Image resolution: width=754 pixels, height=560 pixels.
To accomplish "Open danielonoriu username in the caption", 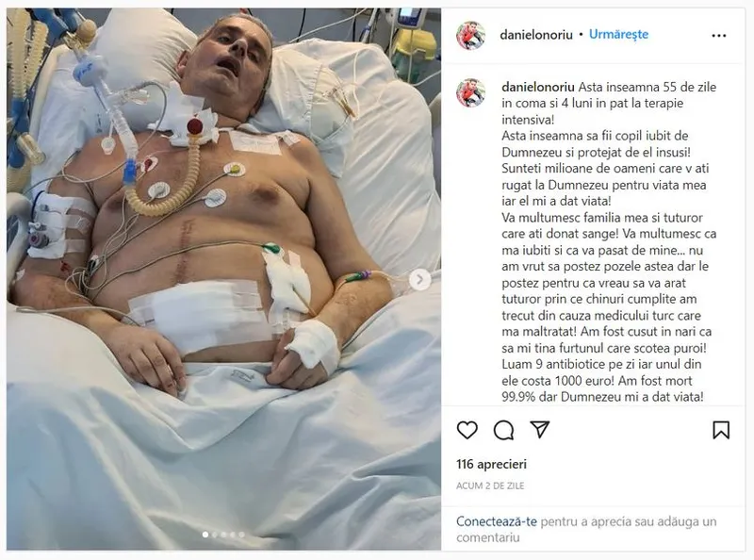I will (538, 87).
